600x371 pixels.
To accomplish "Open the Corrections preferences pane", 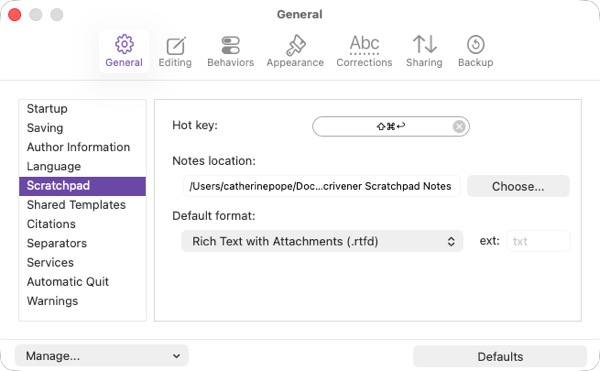I will pyautogui.click(x=364, y=51).
